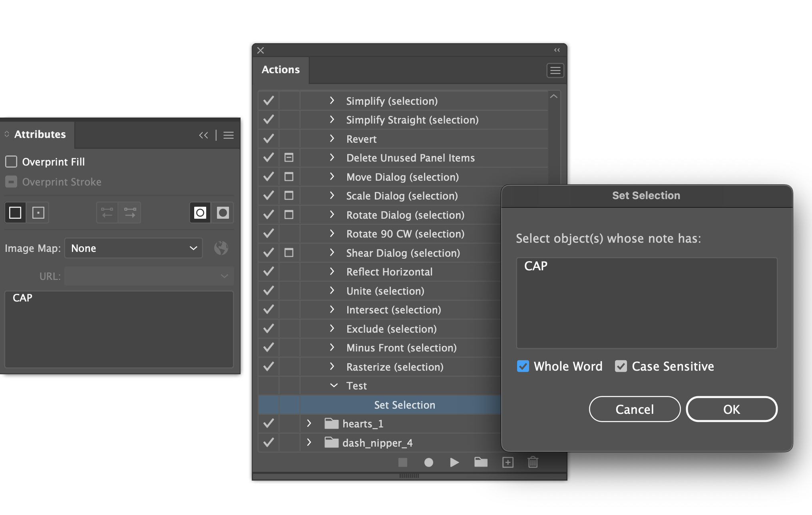Image resolution: width=812 pixels, height=515 pixels.
Task: Enable Case Sensitive option
Action: click(623, 366)
